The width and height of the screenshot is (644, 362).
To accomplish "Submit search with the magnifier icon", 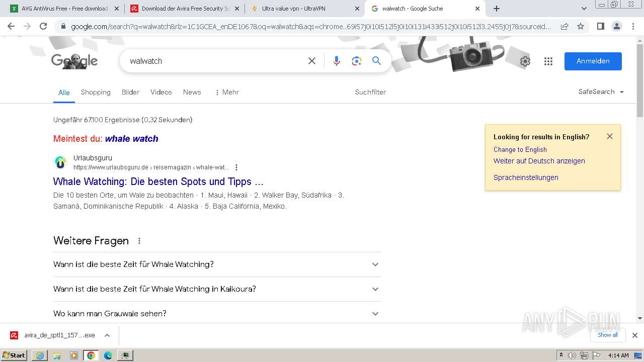I will pyautogui.click(x=376, y=61).
